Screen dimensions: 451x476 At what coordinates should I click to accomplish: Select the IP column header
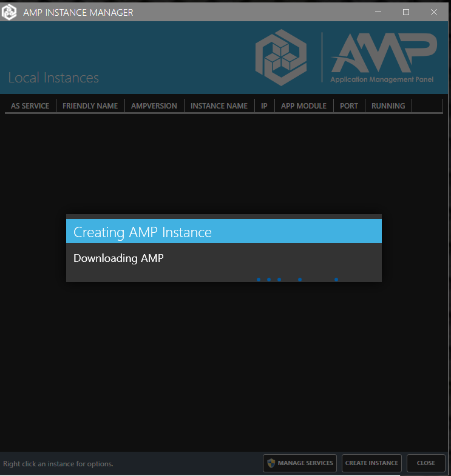point(265,106)
